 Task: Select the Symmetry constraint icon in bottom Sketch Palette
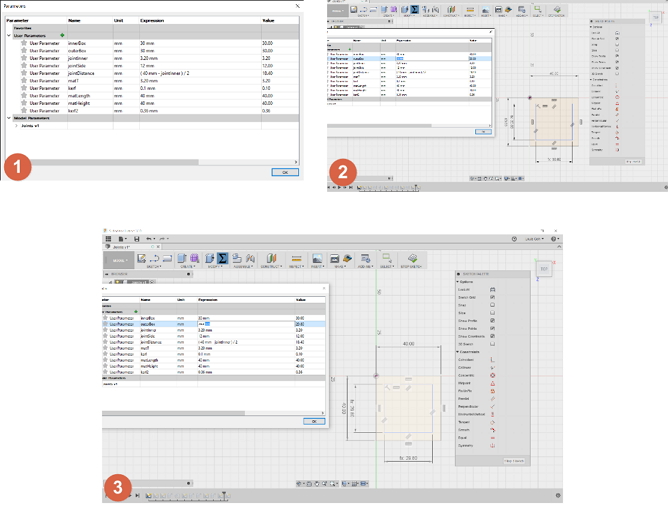tap(492, 446)
